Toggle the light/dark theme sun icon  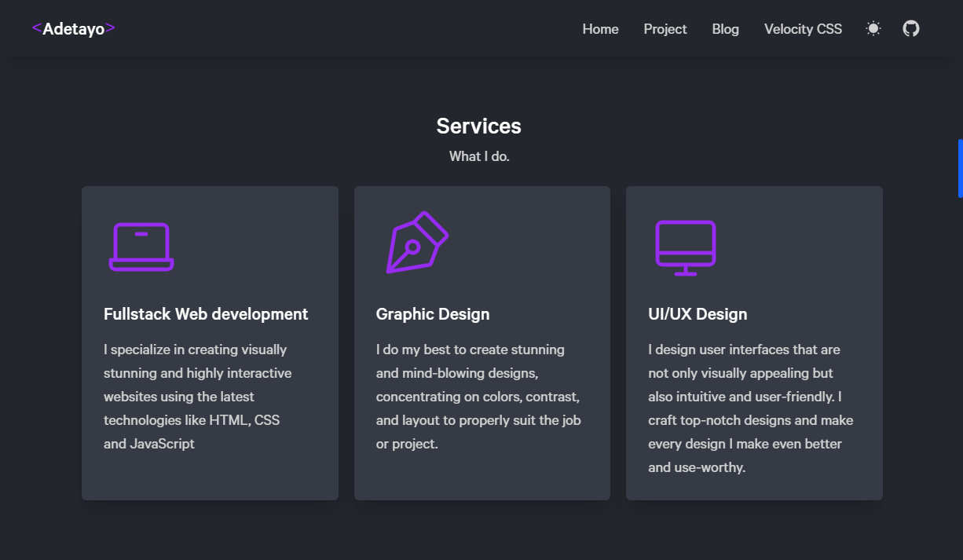pyautogui.click(x=873, y=29)
